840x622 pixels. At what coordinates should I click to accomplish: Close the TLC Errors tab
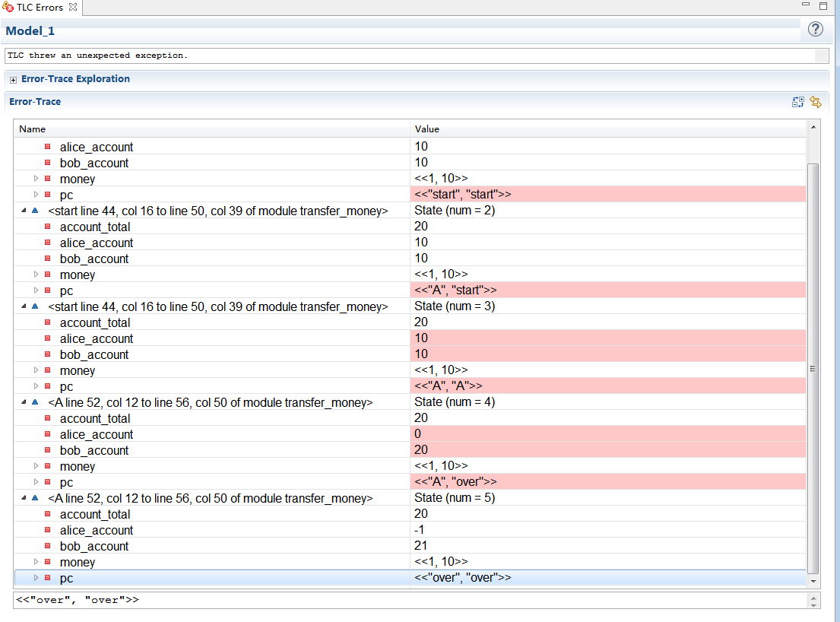[x=73, y=7]
